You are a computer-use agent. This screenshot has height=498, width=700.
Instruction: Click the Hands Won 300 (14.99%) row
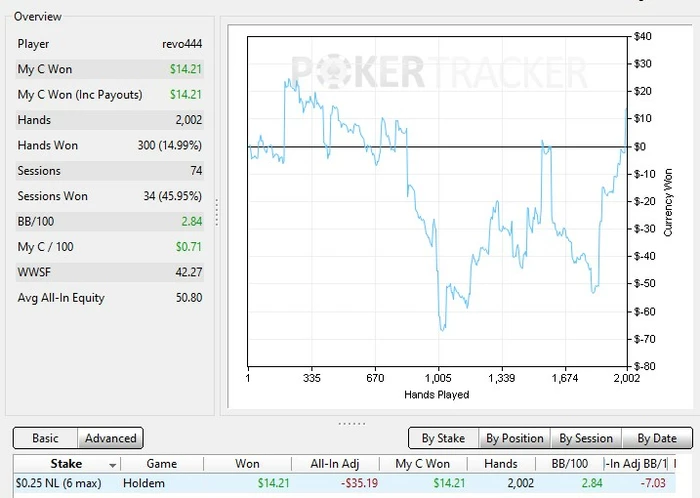[x=110, y=145]
